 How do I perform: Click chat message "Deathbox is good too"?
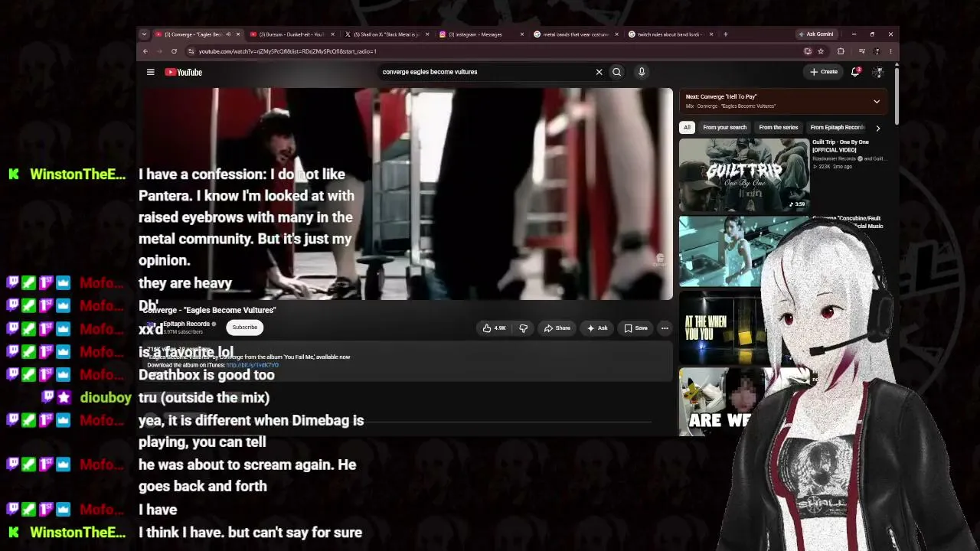point(207,375)
